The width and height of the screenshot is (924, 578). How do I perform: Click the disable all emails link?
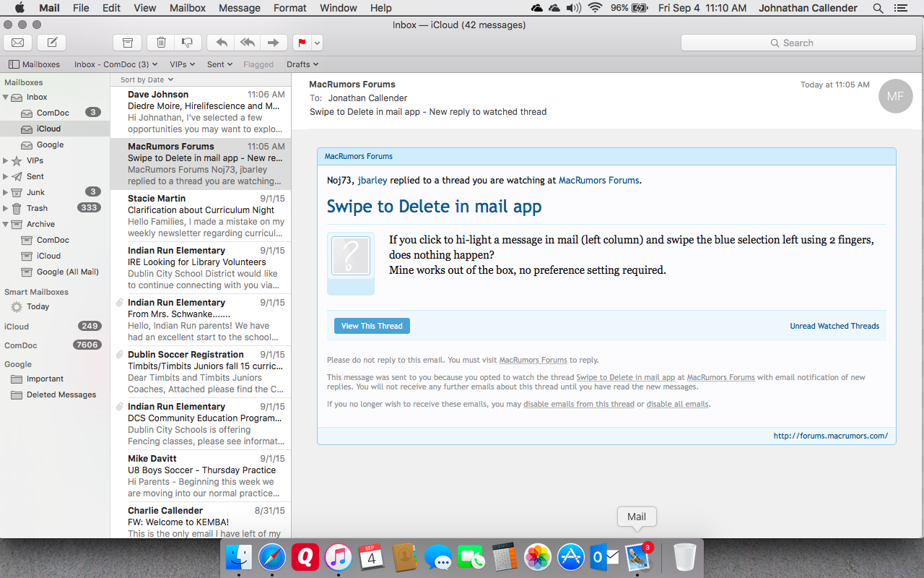pos(677,404)
